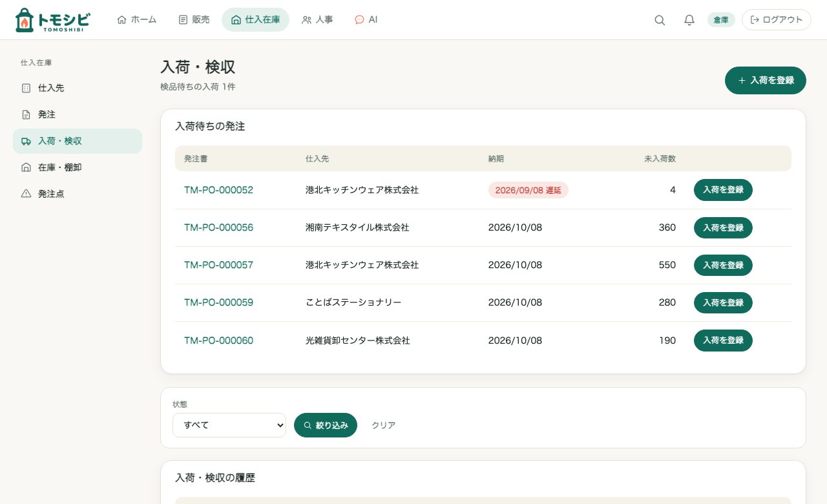Select 仕入在庫 in top navigation
This screenshot has height=504, width=827.
[x=255, y=20]
